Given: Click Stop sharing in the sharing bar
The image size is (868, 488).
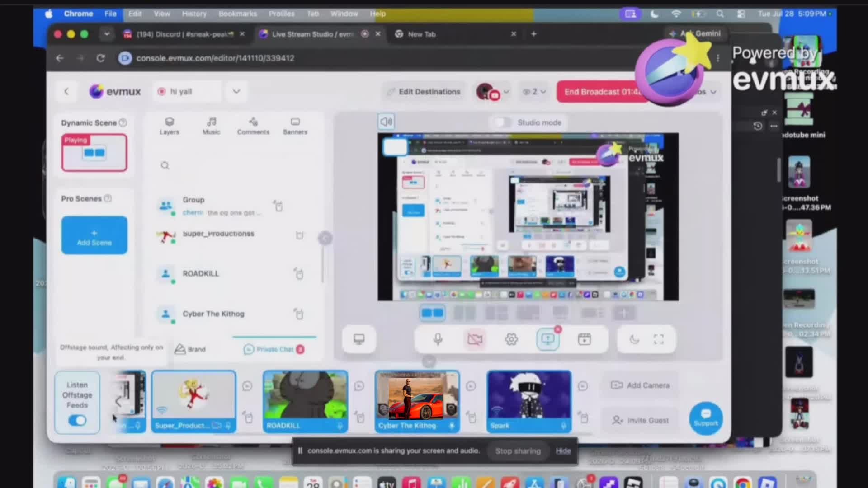Looking at the screenshot, I should pos(518,451).
